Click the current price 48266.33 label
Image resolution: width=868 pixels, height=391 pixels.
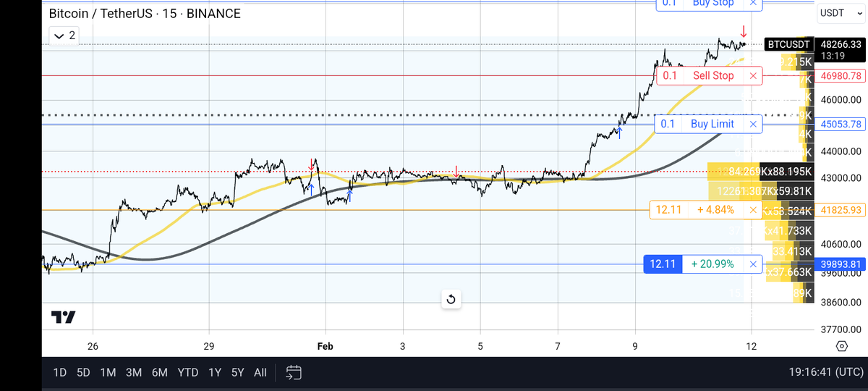coord(841,44)
